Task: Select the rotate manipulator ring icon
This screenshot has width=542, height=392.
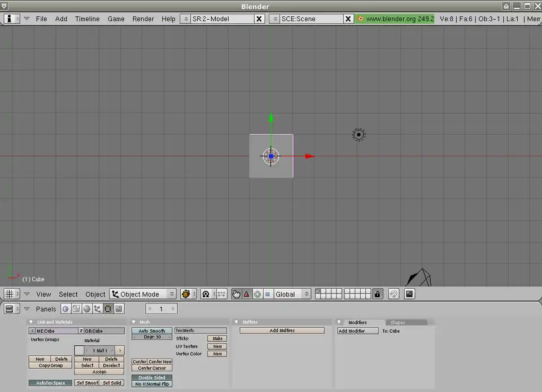Action: point(257,294)
